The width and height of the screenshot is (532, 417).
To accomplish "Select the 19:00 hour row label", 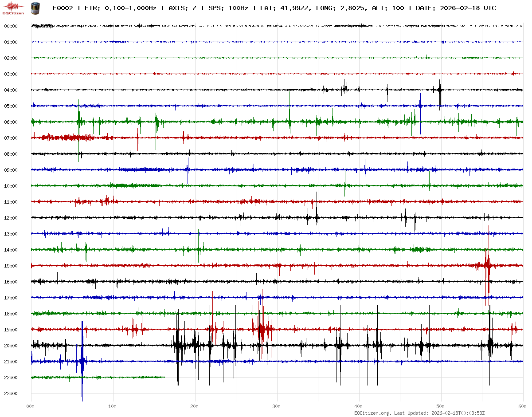I will point(11,330).
